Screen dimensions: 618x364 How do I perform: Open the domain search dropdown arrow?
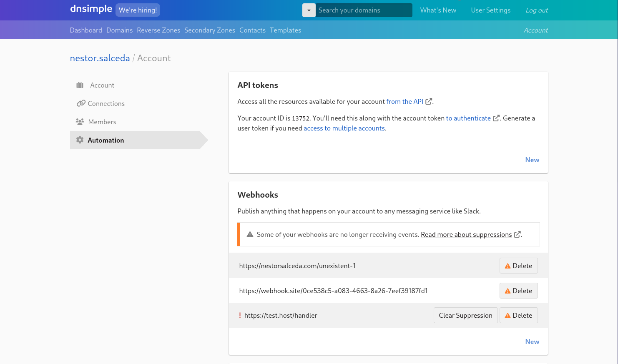click(309, 10)
